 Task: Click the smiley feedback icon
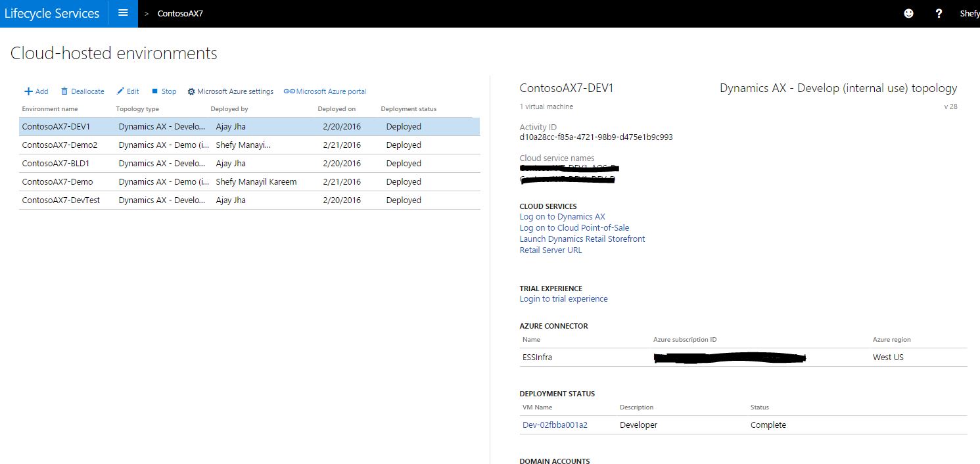[909, 13]
